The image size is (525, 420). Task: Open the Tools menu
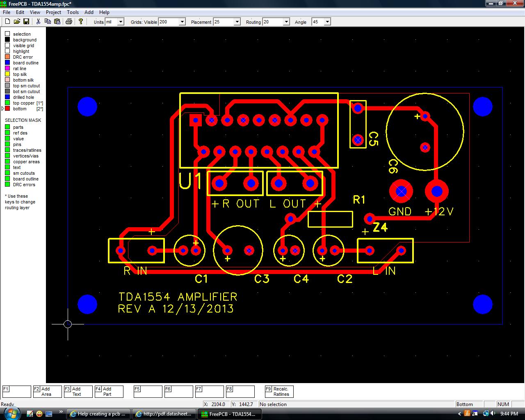[x=73, y=12]
